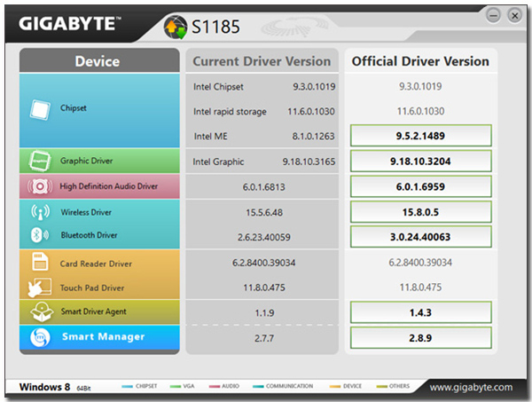Click the Intel rapid storage entry
Screen dimensions: 532x402
pyautogui.click(x=264, y=111)
